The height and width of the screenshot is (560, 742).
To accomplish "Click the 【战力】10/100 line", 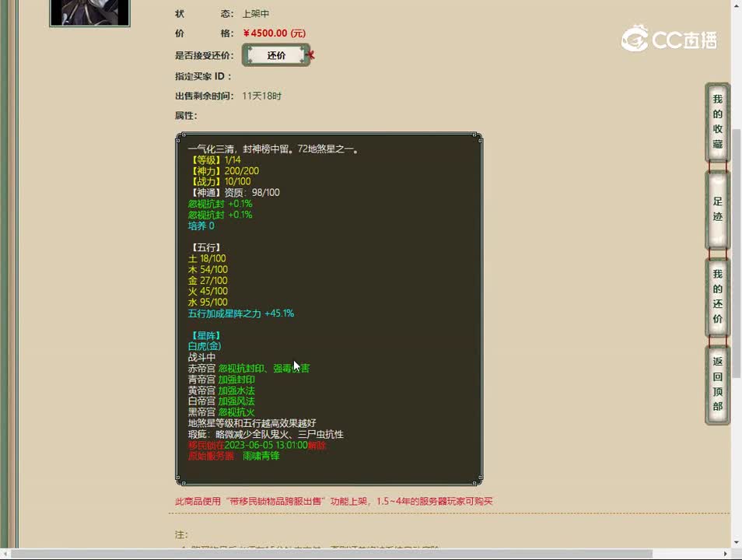I will (x=220, y=182).
